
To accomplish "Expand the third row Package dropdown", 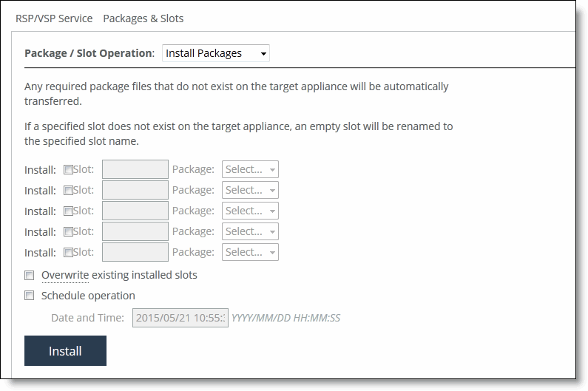I will pos(250,211).
